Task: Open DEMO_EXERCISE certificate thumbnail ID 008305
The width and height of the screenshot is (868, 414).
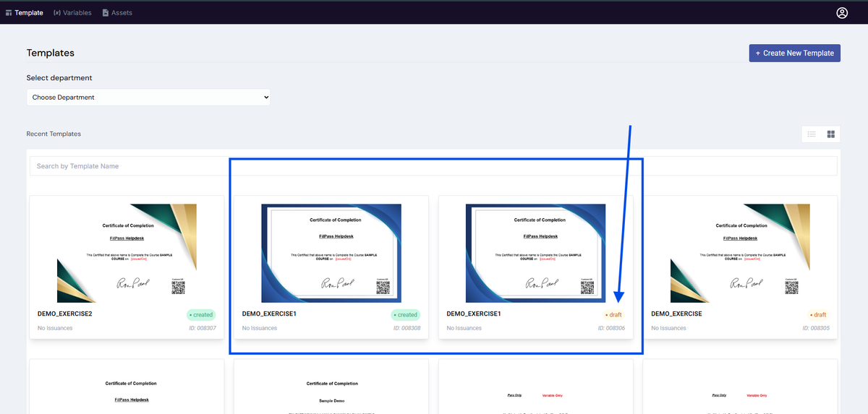Action: coord(740,253)
